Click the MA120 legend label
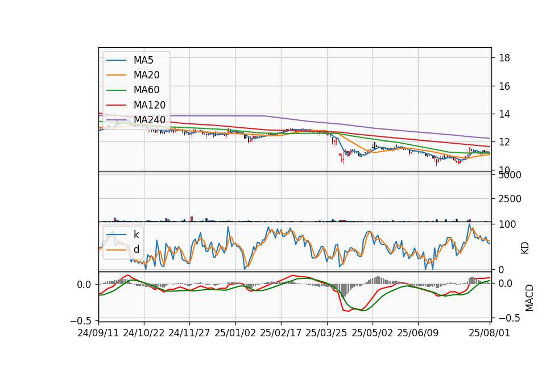This screenshot has width=546, height=392. tap(150, 105)
